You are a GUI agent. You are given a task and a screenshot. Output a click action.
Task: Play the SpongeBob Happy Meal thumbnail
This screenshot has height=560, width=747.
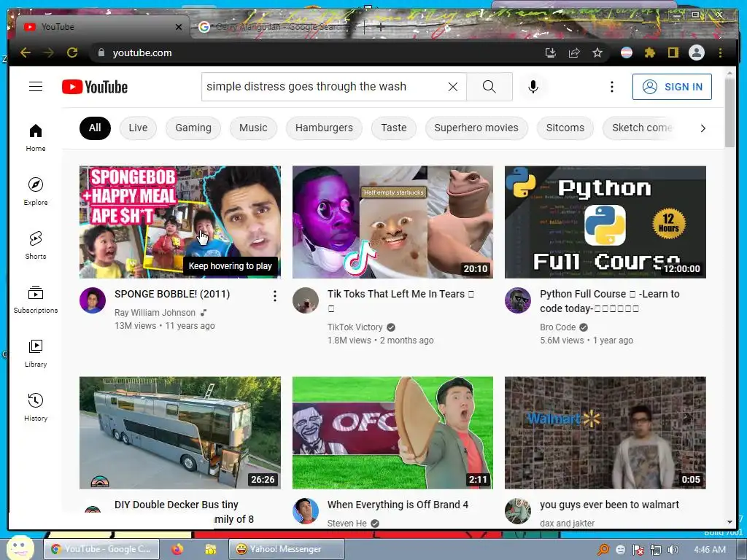tap(180, 222)
